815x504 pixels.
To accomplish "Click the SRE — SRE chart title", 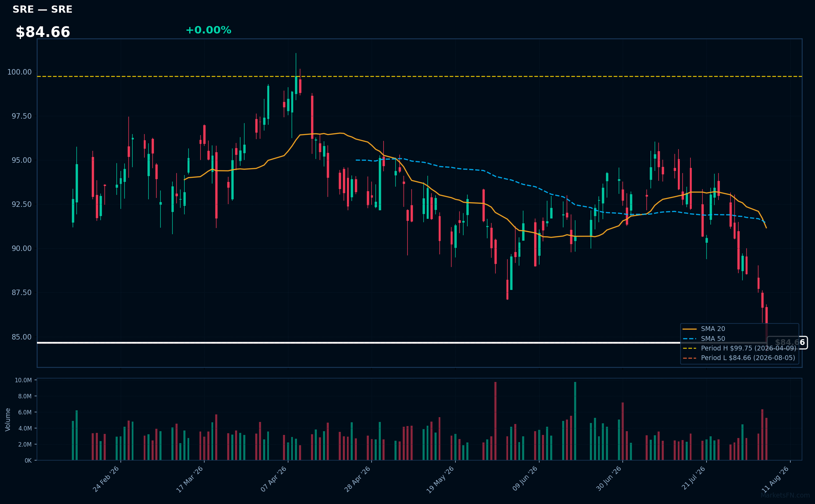I will pos(42,10).
